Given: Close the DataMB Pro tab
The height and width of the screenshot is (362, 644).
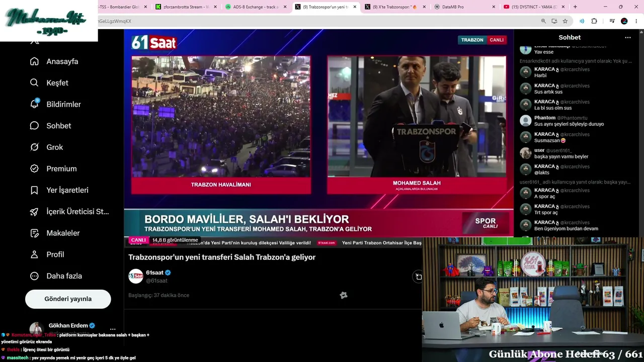Looking at the screenshot, I should [493, 7].
